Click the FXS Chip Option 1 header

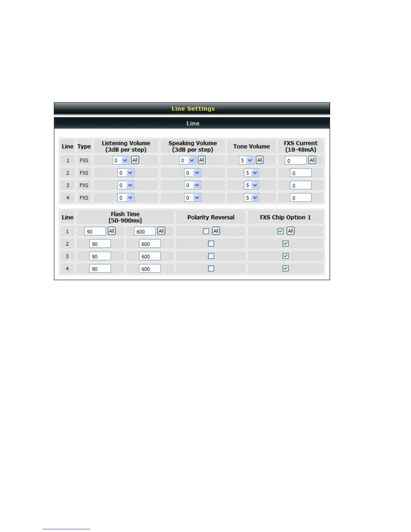pos(285,217)
